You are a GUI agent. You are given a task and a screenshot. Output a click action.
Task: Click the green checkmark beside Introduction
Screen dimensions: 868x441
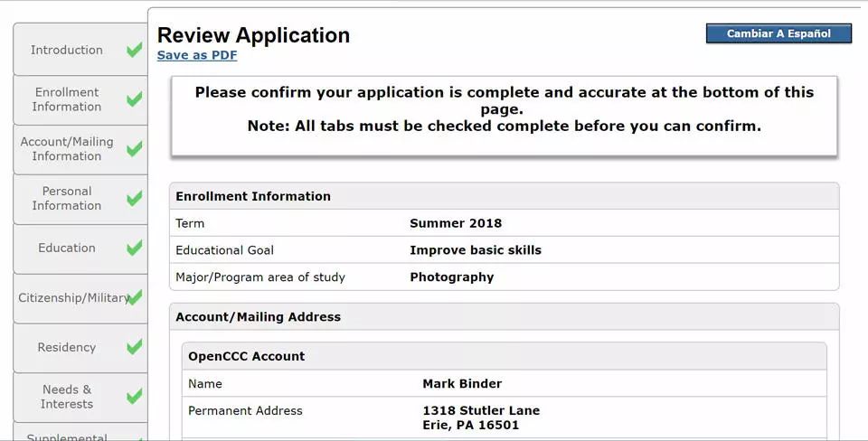[134, 50]
